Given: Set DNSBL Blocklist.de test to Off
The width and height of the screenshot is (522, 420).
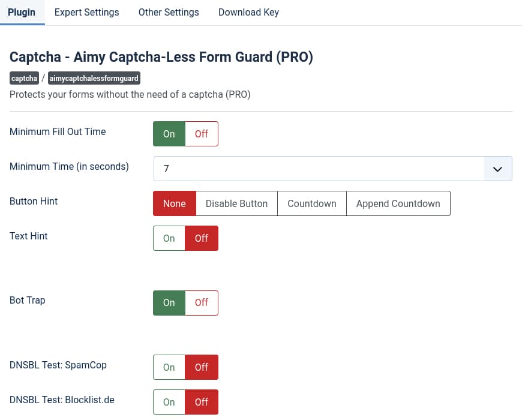Looking at the screenshot, I should pos(201,402).
